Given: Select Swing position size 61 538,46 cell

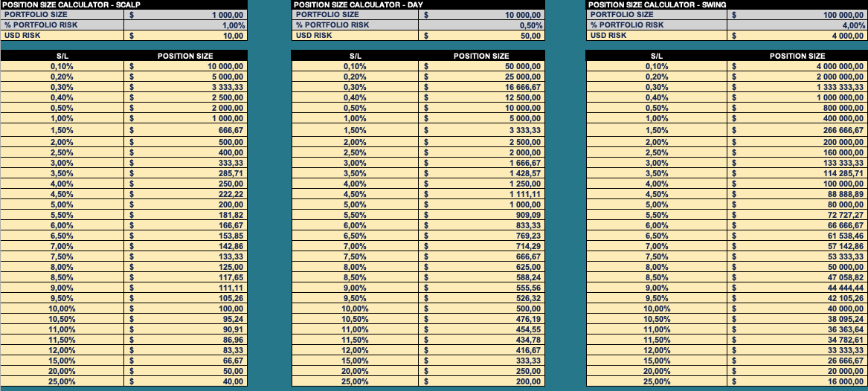Looking at the screenshot, I should (797, 236).
